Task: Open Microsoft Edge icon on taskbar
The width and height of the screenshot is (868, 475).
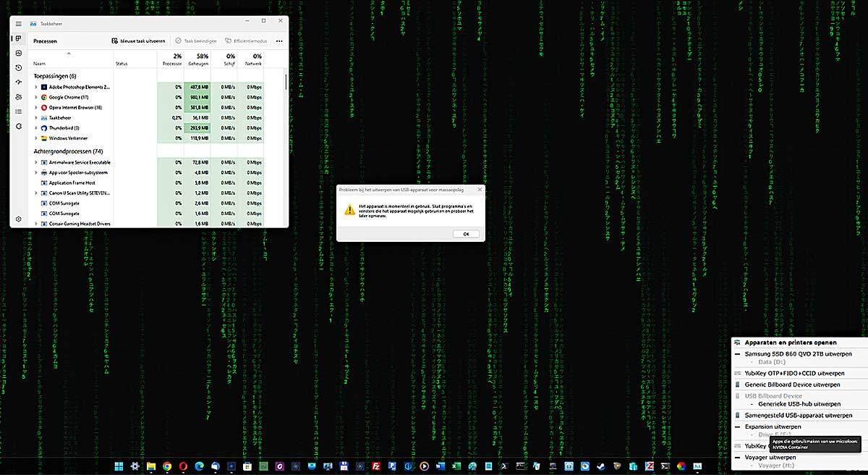Action: point(200,466)
